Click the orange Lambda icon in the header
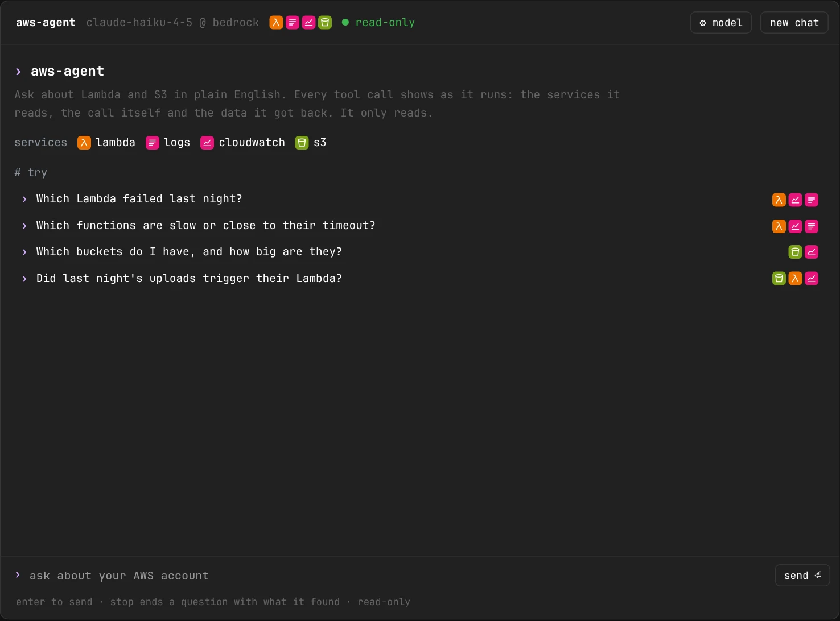This screenshot has width=840, height=621. [276, 23]
